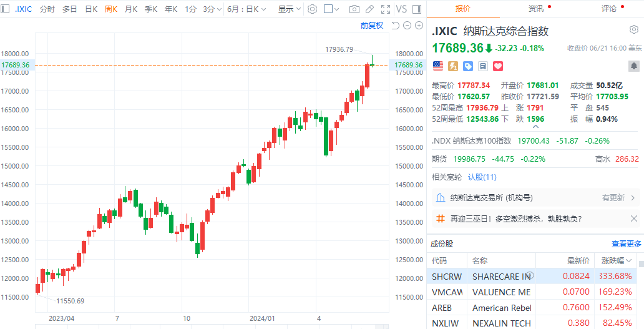Open quote panel settings gear
Image resolution: width=644 pixels, height=329 pixels.
(x=634, y=29)
